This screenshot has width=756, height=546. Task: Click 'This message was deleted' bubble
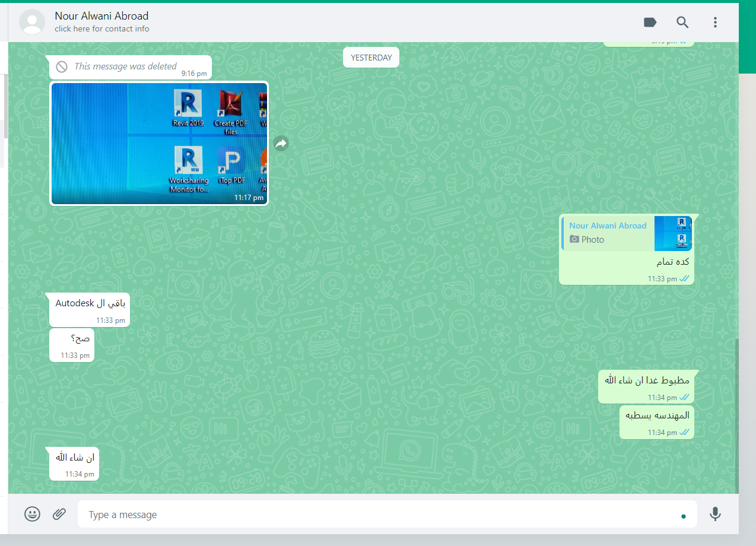131,67
